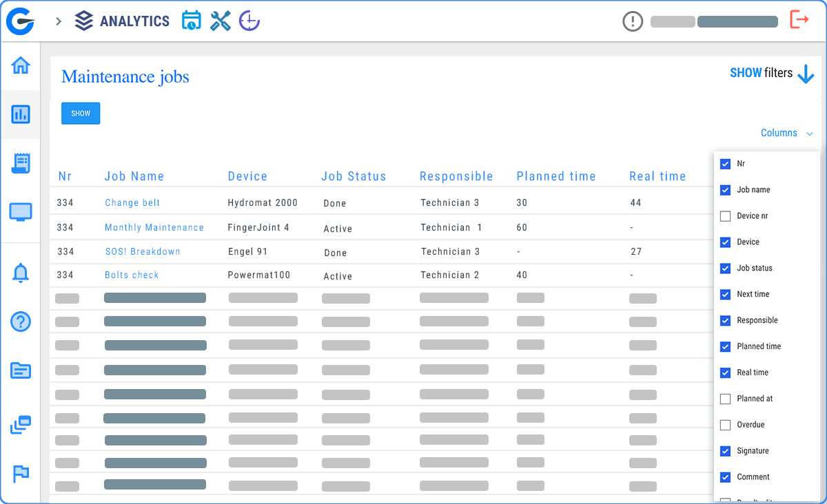Open the Analytics layers icon
Image resolution: width=827 pixels, height=504 pixels.
[x=84, y=21]
